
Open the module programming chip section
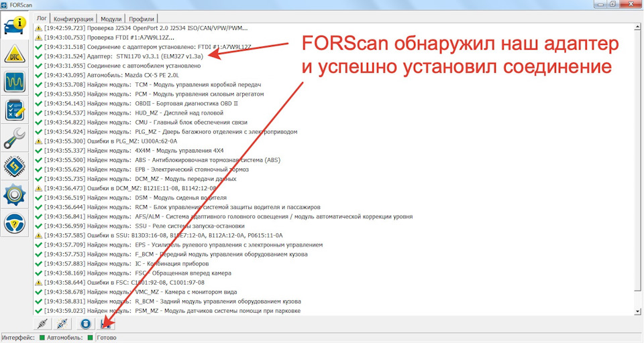pyautogui.click(x=15, y=167)
